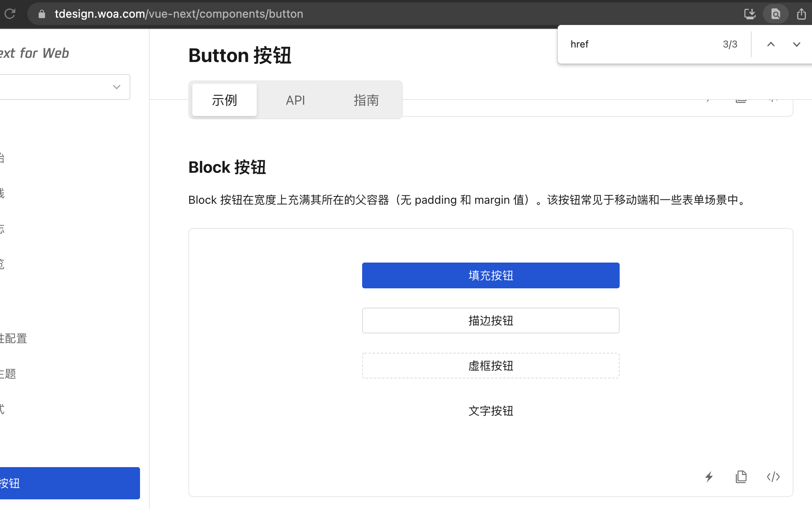This screenshot has width=812, height=509.
Task: Switch to the 示例 tab
Action: 225,100
